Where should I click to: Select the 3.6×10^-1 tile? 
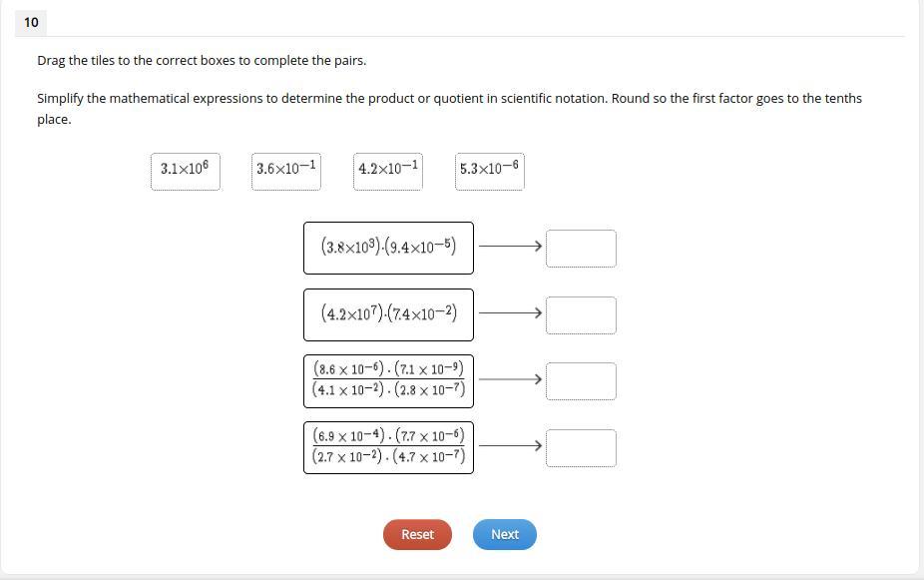click(x=286, y=171)
